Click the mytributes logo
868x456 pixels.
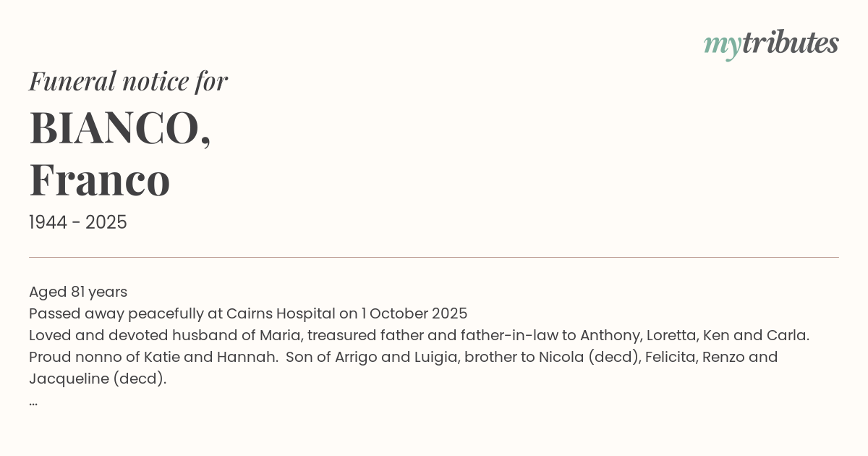(x=771, y=44)
